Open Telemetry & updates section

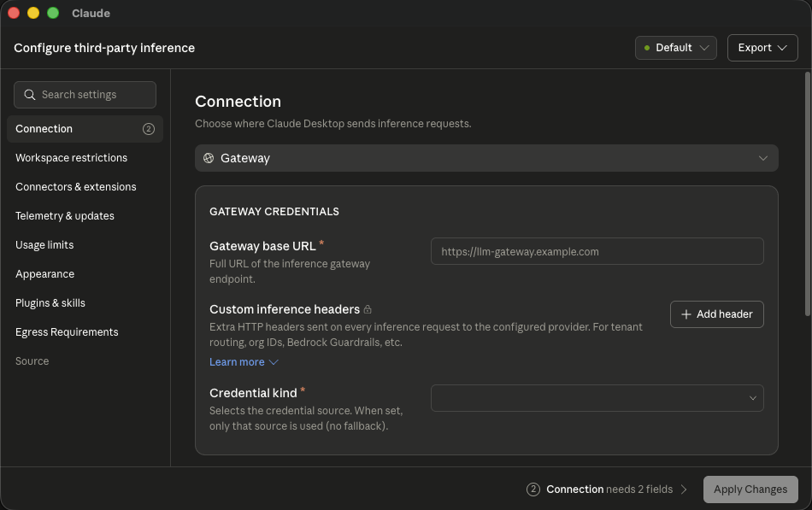pos(65,216)
